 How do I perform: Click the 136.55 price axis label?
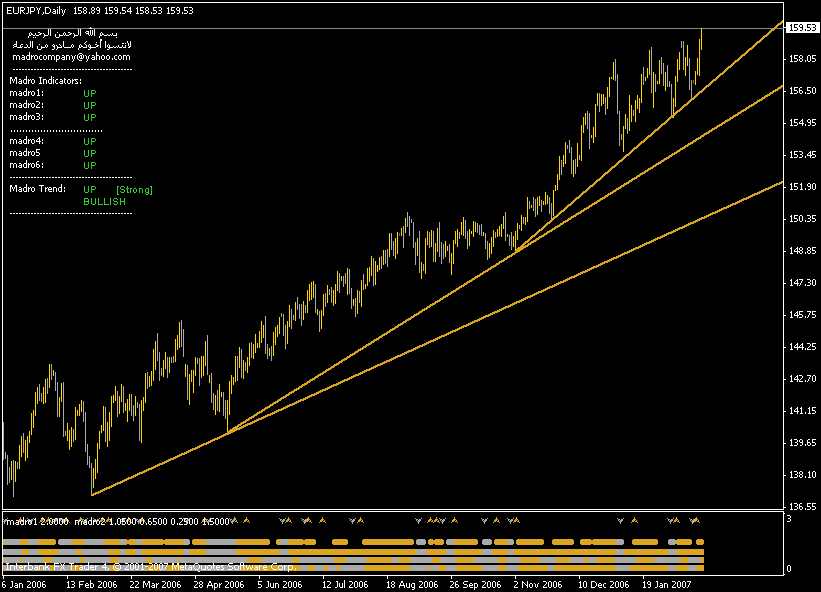tap(800, 507)
